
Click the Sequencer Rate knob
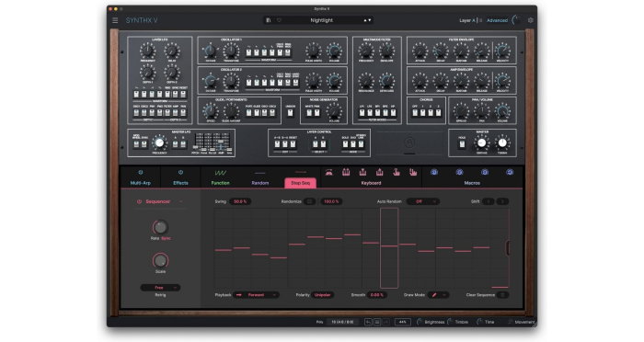(160, 227)
